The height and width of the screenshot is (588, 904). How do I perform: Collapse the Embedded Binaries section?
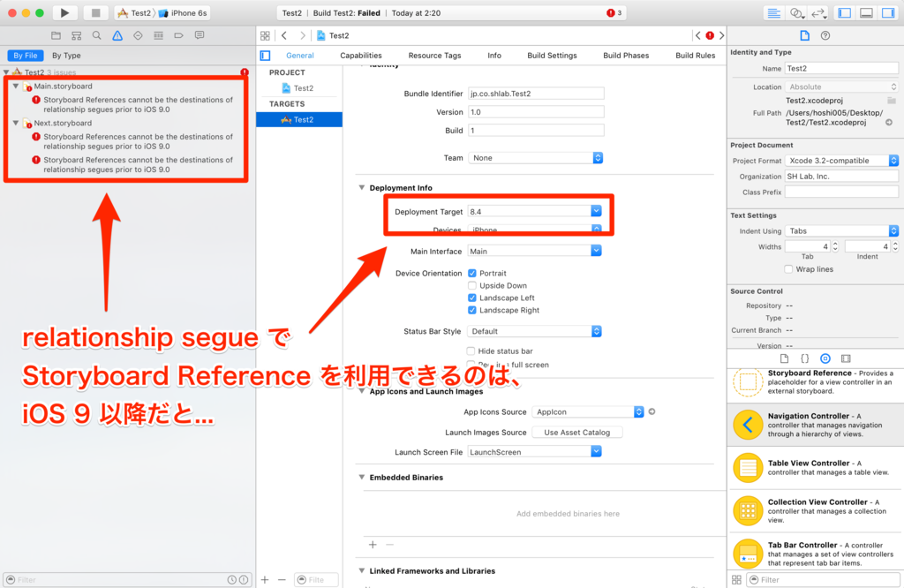click(361, 477)
